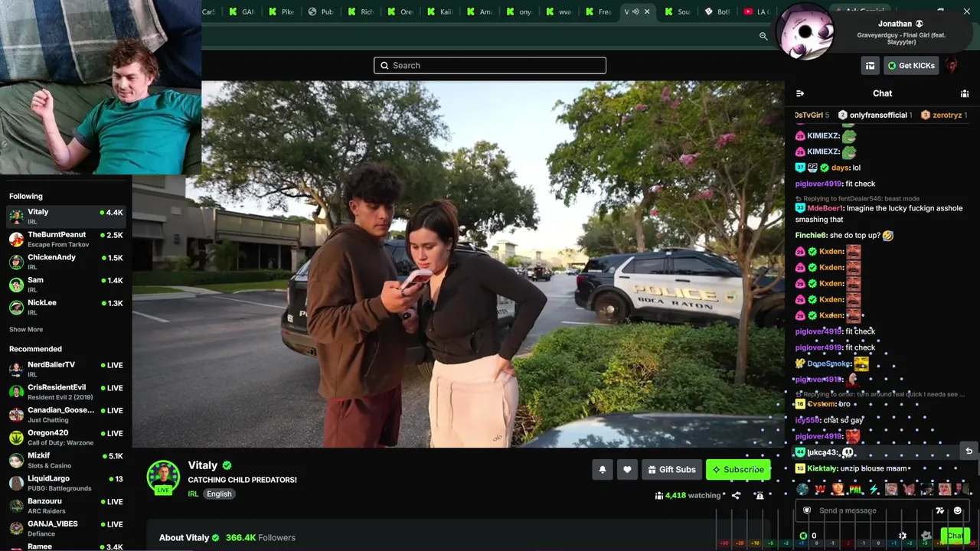Switch to the Rich browser tab
Screen dimensions: 980x551
pos(361,11)
